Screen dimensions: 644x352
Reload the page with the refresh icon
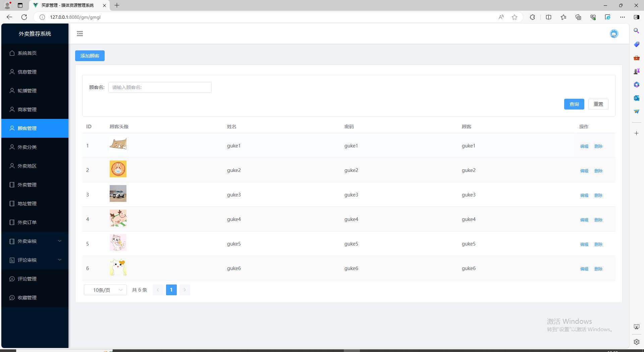coord(24,17)
